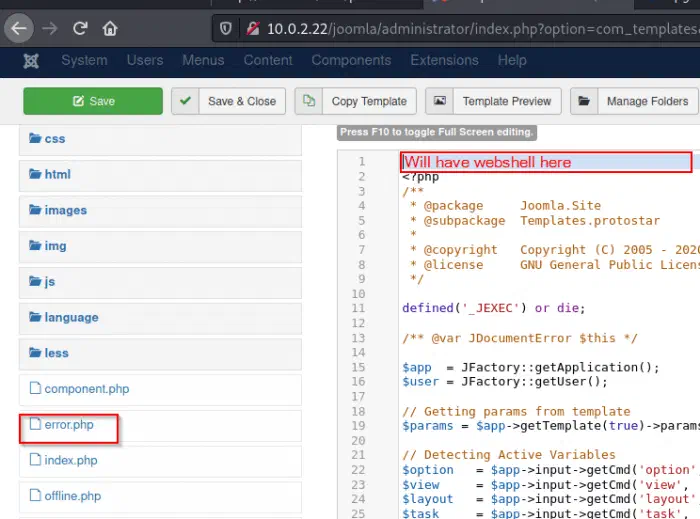Click '@package Joomla.Site' comment line

(505, 206)
